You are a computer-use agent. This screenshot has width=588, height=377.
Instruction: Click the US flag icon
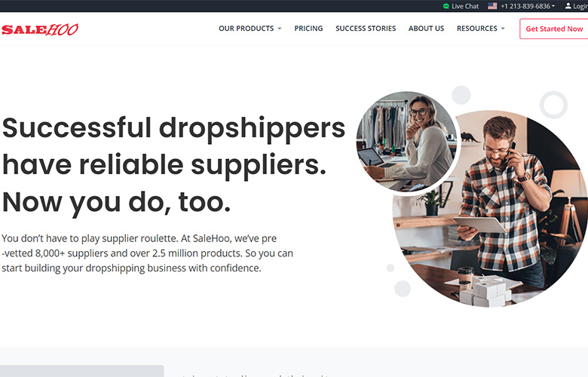(x=492, y=6)
